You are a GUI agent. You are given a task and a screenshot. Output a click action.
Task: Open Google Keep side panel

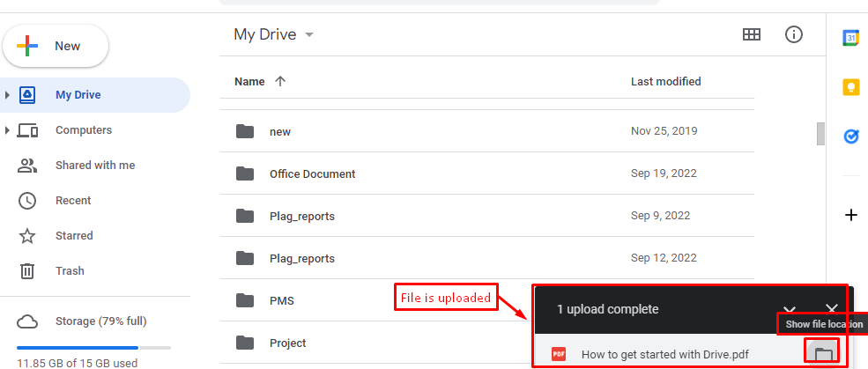click(x=850, y=87)
